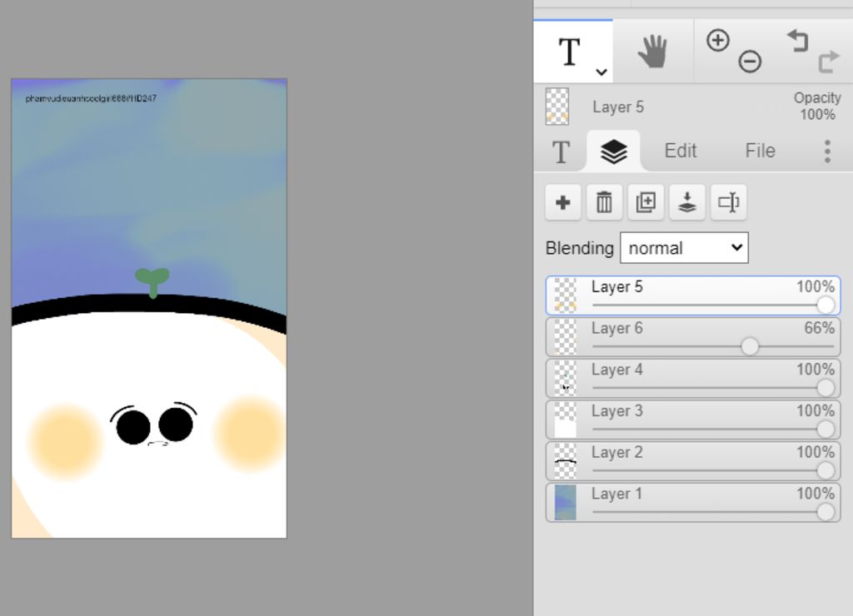Merge layer down
Image resolution: width=853 pixels, height=616 pixels.
[687, 202]
